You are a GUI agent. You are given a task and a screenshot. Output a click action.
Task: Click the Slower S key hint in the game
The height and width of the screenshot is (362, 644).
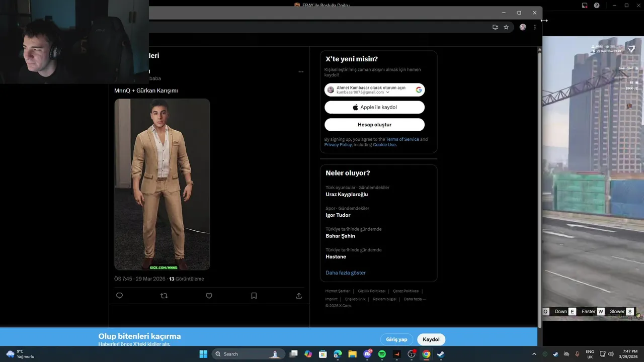pyautogui.click(x=621, y=312)
